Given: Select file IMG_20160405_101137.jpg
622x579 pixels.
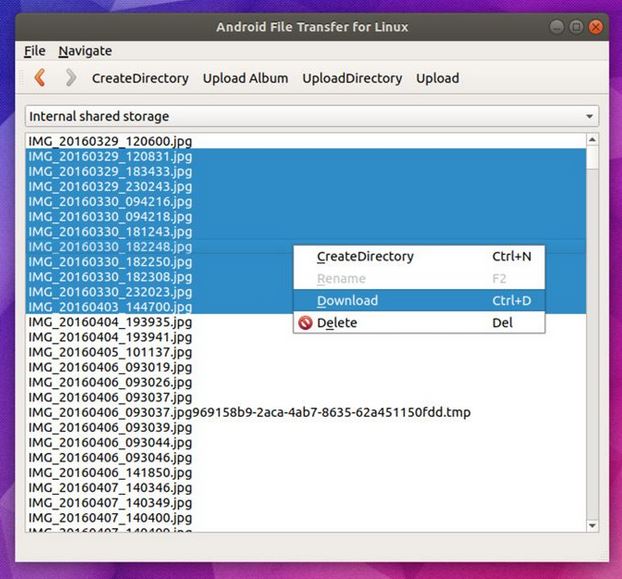Looking at the screenshot, I should (305, 352).
